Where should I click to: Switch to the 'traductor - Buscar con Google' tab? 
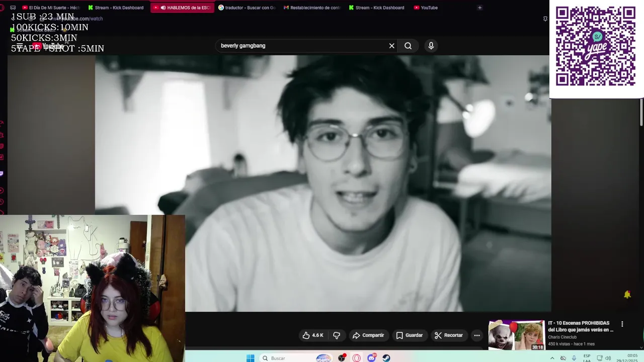click(247, 8)
